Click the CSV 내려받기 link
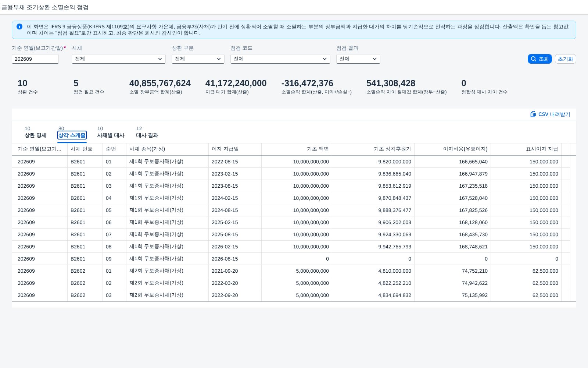This screenshot has width=588, height=368. pos(550,114)
